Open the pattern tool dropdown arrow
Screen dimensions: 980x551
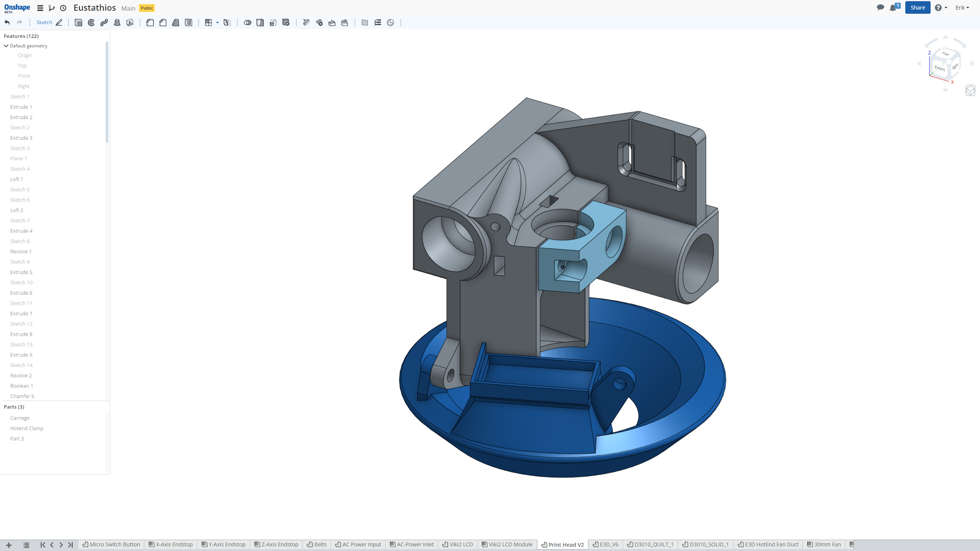[x=217, y=22]
